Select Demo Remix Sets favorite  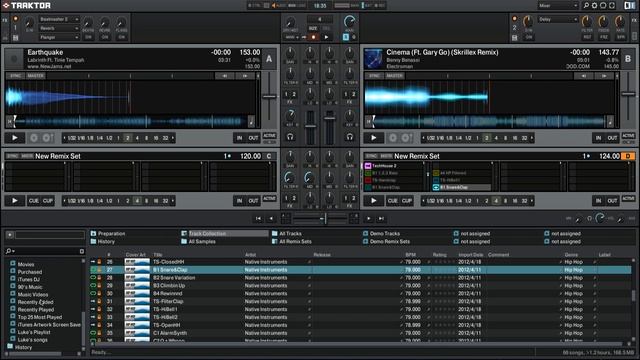390,241
